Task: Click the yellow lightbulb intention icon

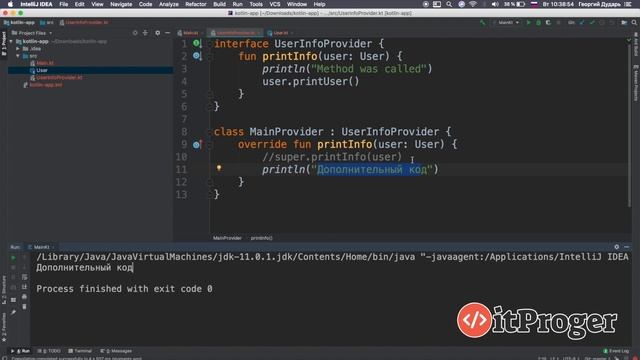Action: [219, 168]
